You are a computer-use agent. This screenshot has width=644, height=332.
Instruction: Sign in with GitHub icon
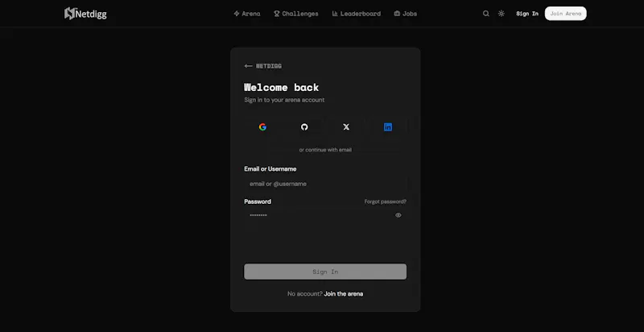[304, 127]
